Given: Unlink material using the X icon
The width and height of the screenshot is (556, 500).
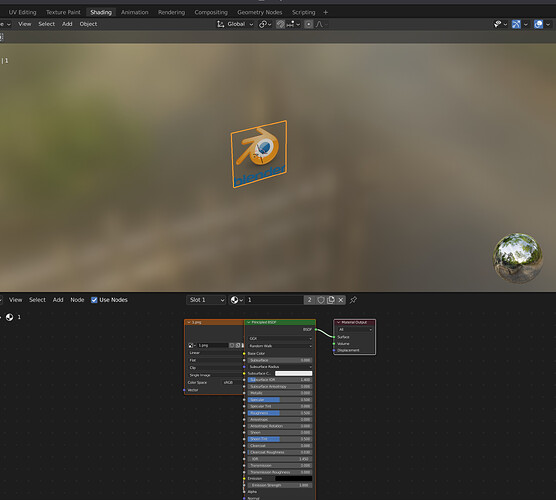Looking at the screenshot, I should [341, 300].
